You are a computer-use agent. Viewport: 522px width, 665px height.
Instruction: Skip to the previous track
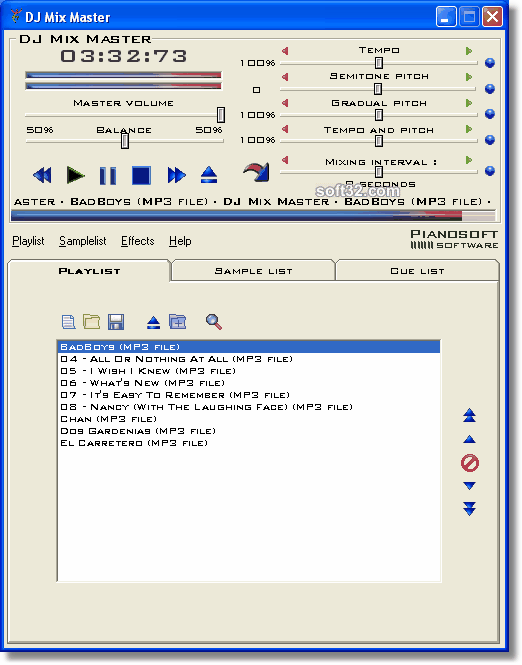coord(42,175)
